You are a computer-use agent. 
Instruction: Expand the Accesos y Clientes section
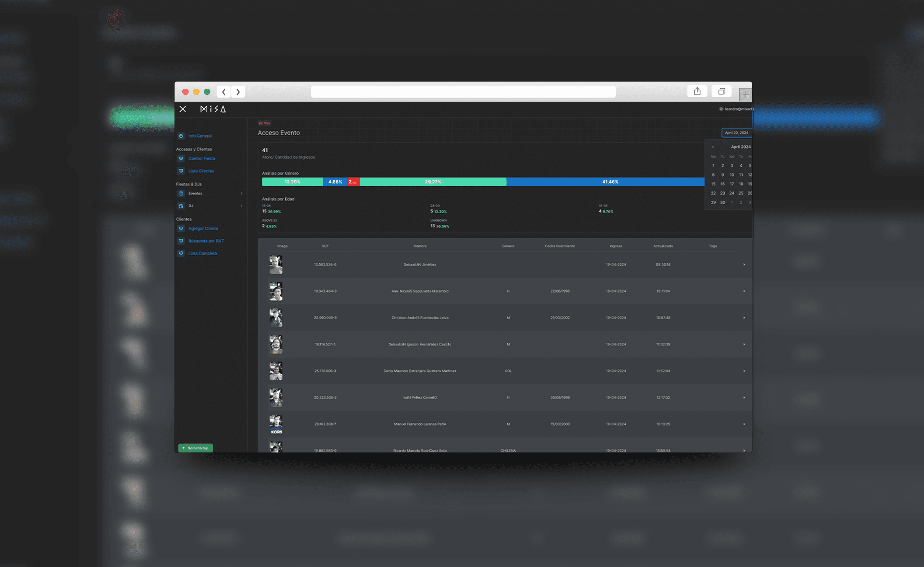[194, 149]
